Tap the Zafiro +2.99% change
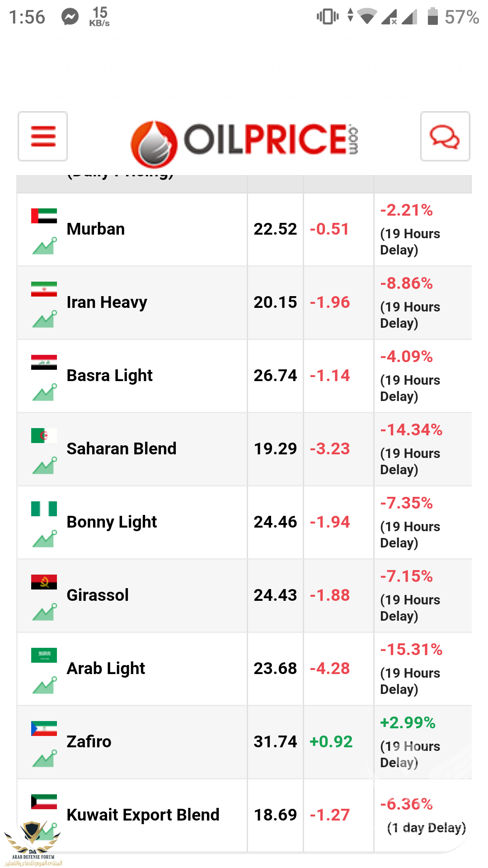Image resolution: width=488 pixels, height=868 pixels. coord(408,723)
